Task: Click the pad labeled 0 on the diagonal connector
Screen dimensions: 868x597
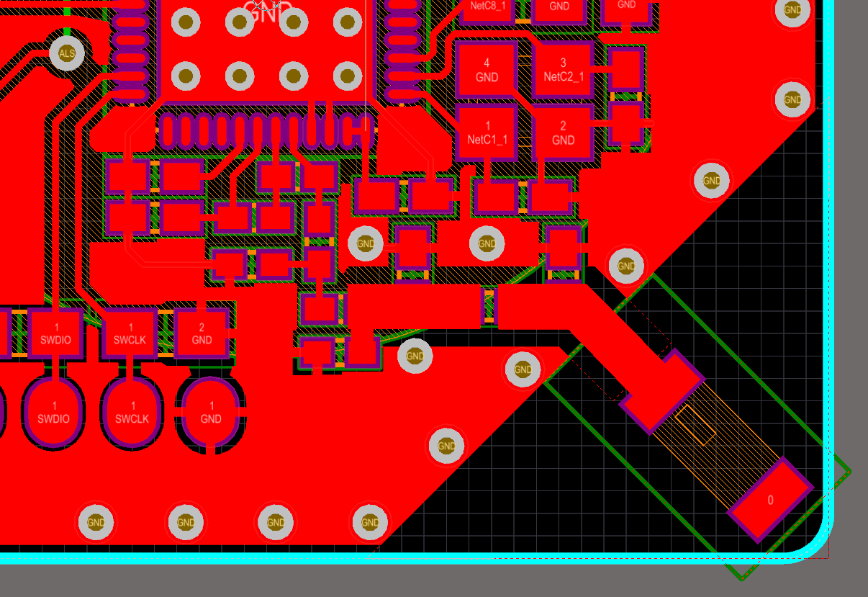Action: 770,498
